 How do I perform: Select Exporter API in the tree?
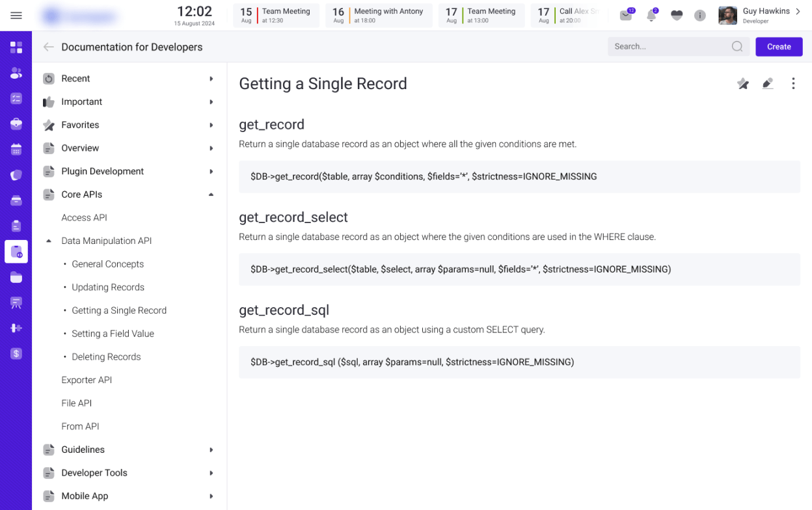87,380
